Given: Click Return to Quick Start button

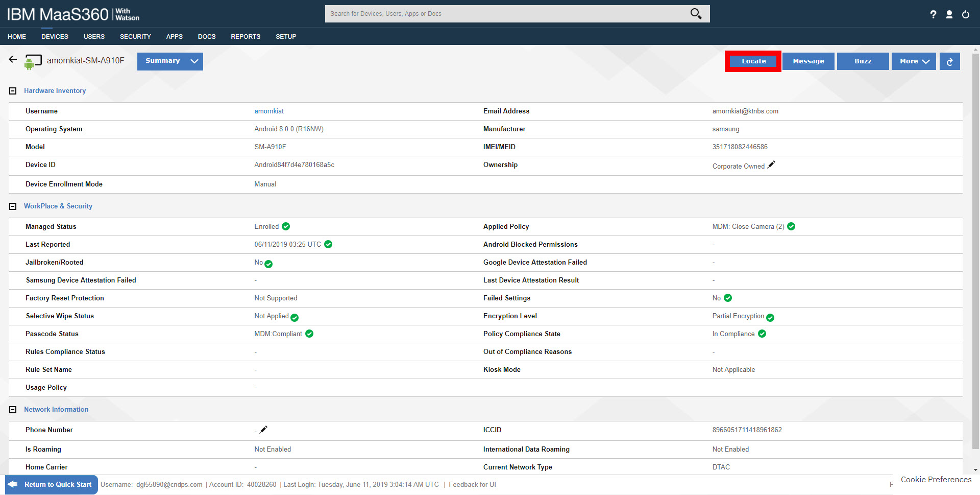Looking at the screenshot, I should click(x=52, y=484).
